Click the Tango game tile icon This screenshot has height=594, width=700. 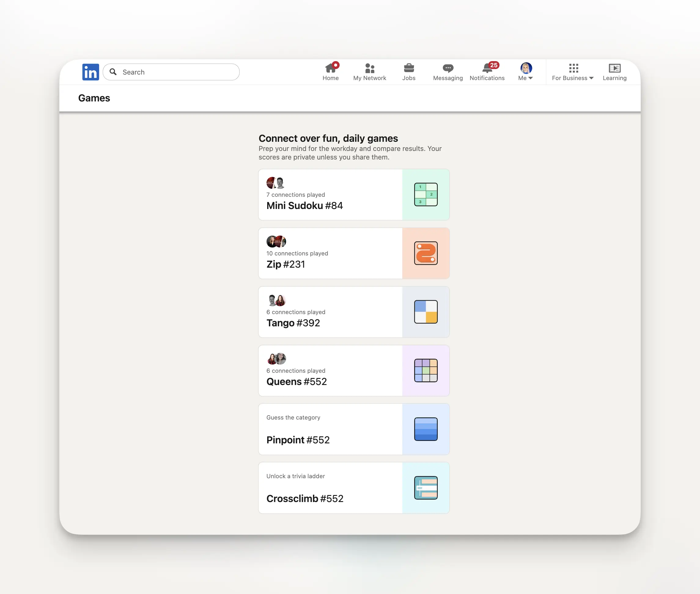click(x=426, y=312)
